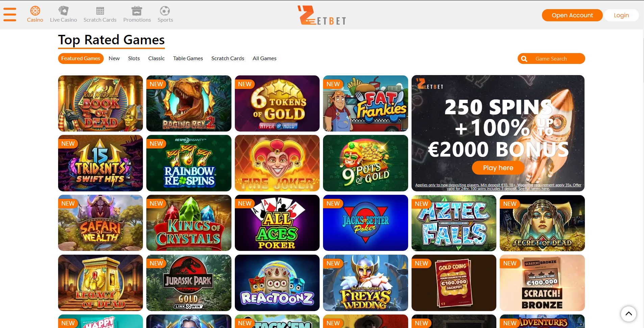Click Play here on bonus banner
This screenshot has height=328, width=644.
pyautogui.click(x=498, y=168)
